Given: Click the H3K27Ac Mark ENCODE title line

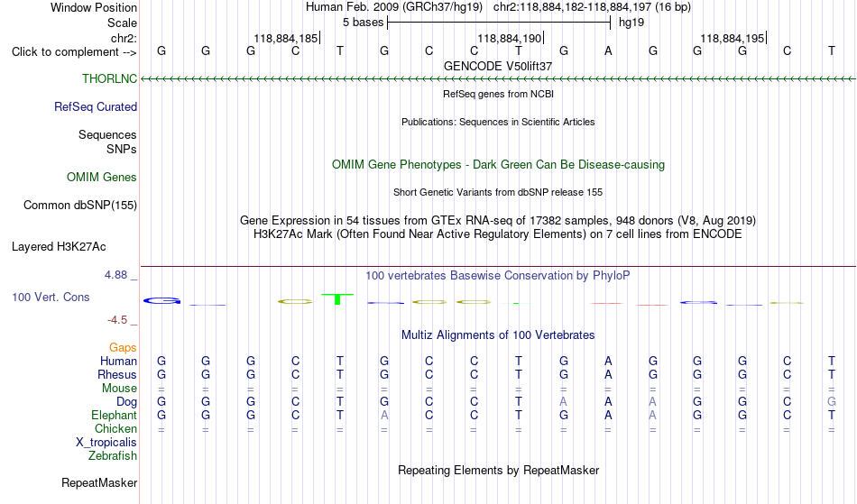Looking at the screenshot, I should click(498, 234).
